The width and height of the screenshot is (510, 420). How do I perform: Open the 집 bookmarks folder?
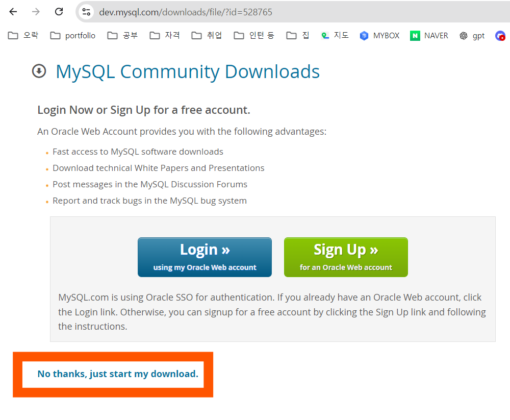click(298, 36)
